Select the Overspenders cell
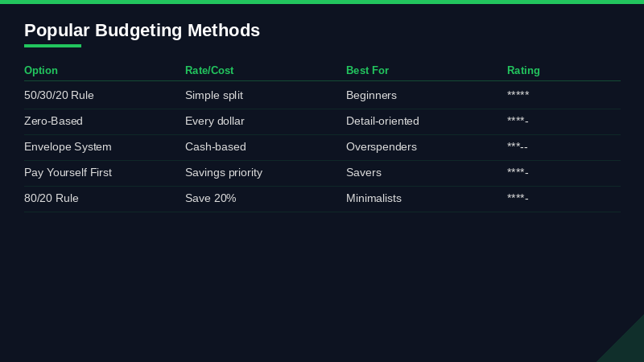The height and width of the screenshot is (362, 644). click(x=382, y=147)
